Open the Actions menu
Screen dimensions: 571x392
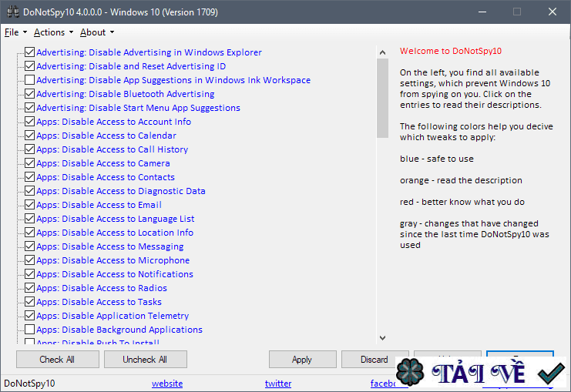pos(53,32)
